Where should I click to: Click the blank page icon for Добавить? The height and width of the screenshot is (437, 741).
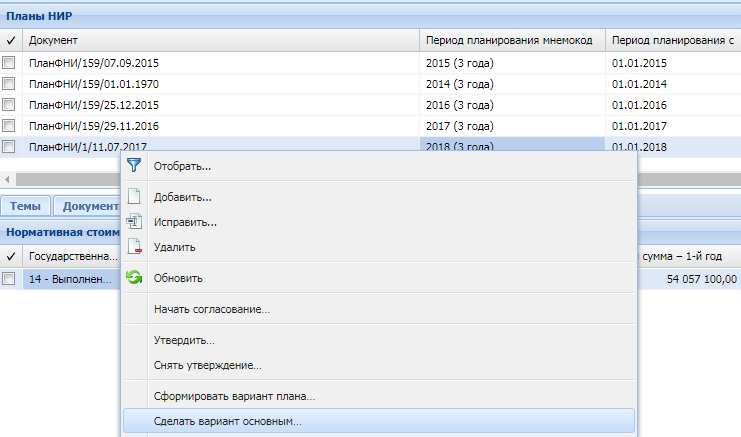pos(134,196)
